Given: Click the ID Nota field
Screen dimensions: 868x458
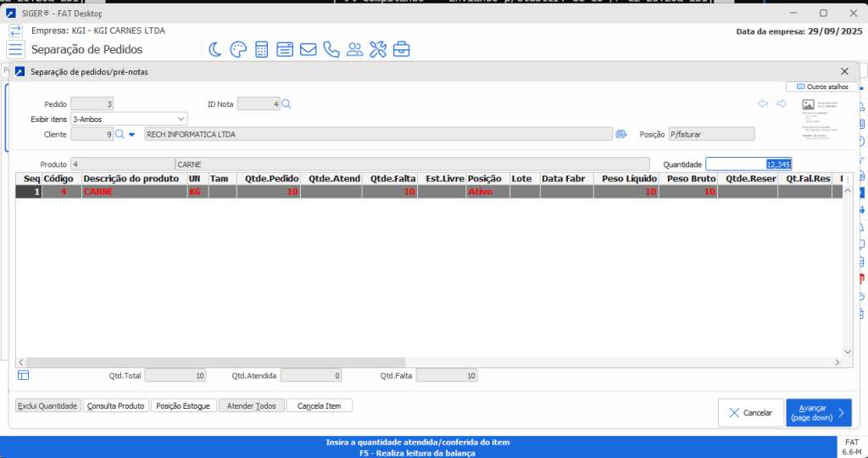Looking at the screenshot, I should pos(259,103).
